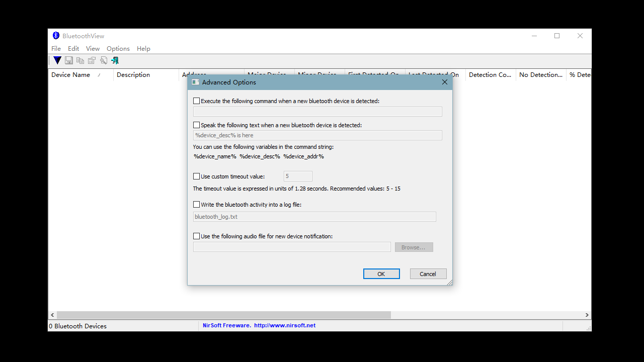Check the custom timeout value option
The height and width of the screenshot is (362, 644).
coord(196,176)
